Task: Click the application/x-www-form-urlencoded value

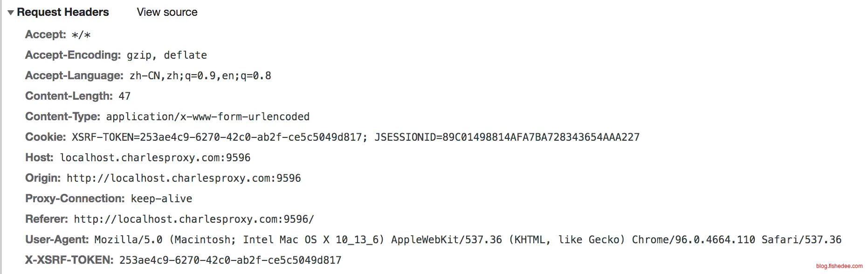Action: tap(208, 116)
